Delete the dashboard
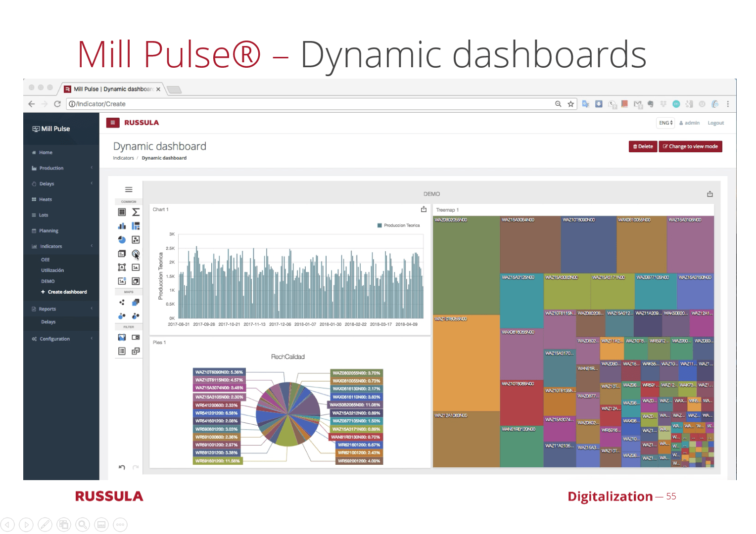The width and height of the screenshot is (756, 534). click(x=643, y=146)
